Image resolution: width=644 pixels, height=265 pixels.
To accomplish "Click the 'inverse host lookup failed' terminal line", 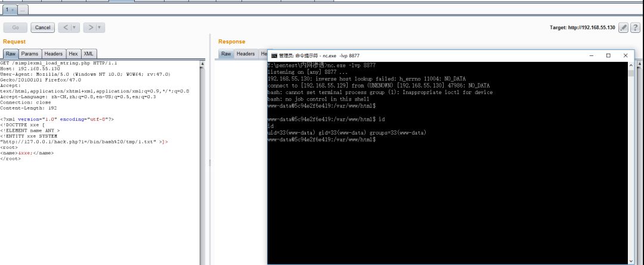I will point(366,79).
